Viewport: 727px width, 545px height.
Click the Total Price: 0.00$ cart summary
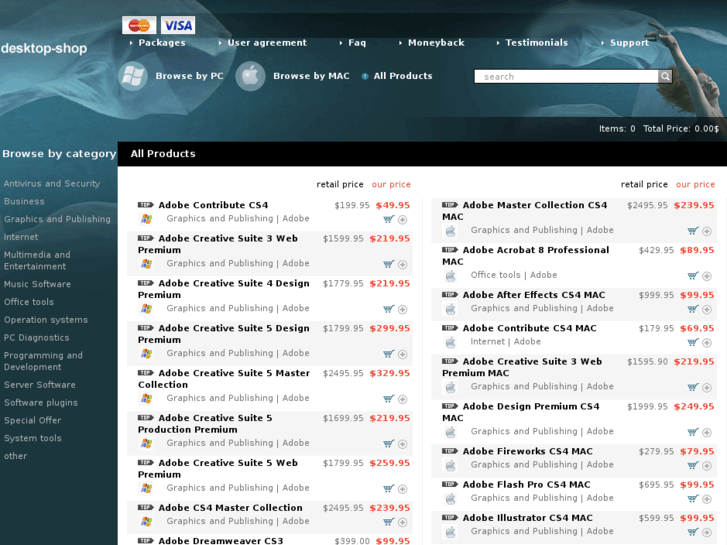coord(681,129)
